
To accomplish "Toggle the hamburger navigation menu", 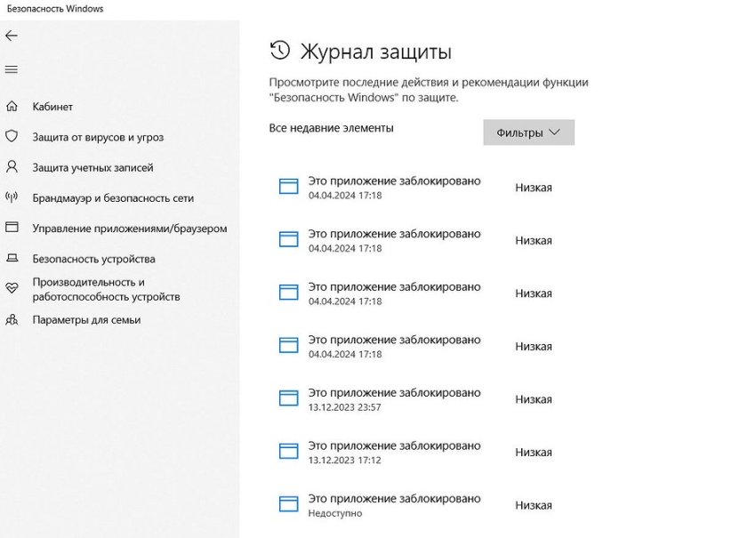I will pos(12,69).
